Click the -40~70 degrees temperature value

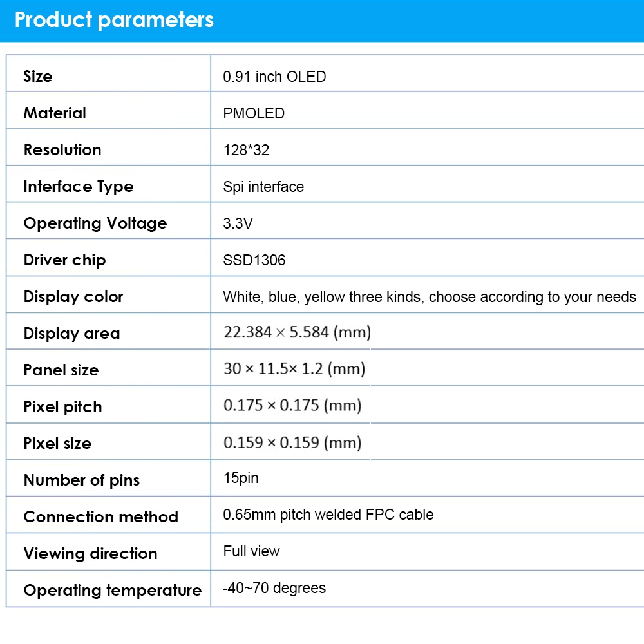[274, 588]
